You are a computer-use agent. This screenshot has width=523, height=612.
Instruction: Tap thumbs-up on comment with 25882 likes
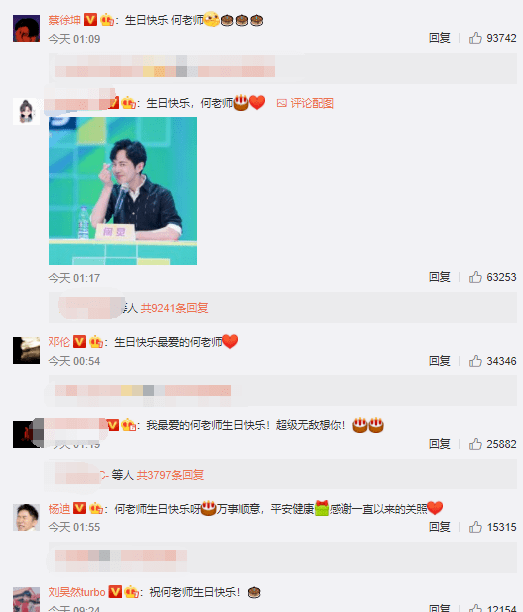point(475,444)
